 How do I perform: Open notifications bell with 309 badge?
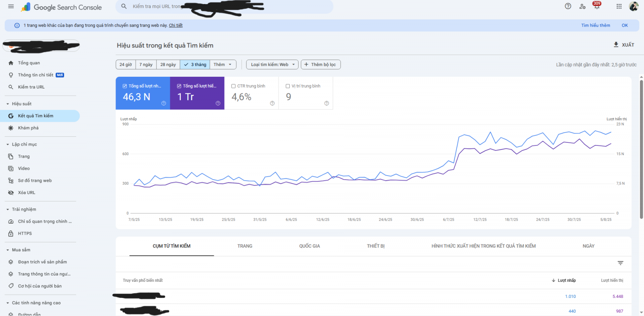pos(597,6)
